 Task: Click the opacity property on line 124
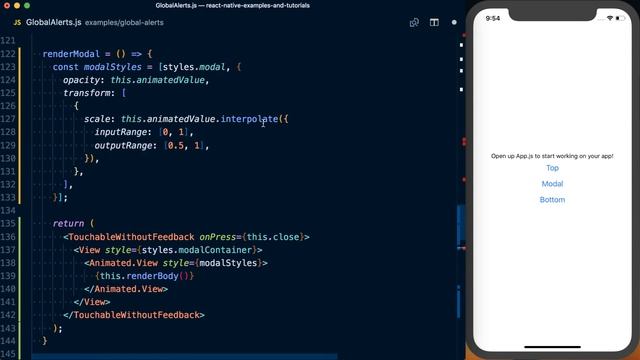(x=82, y=80)
